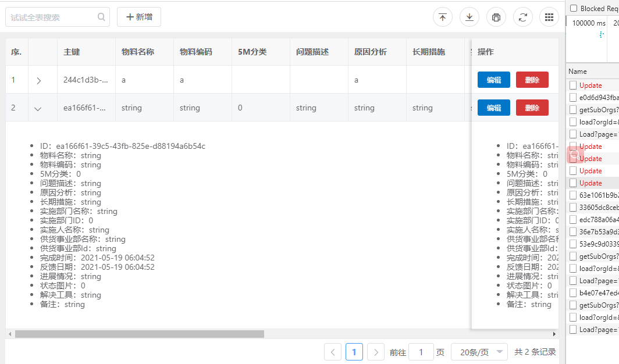Click the upload icon in the toolbar
The height and width of the screenshot is (364, 619).
coord(443,17)
